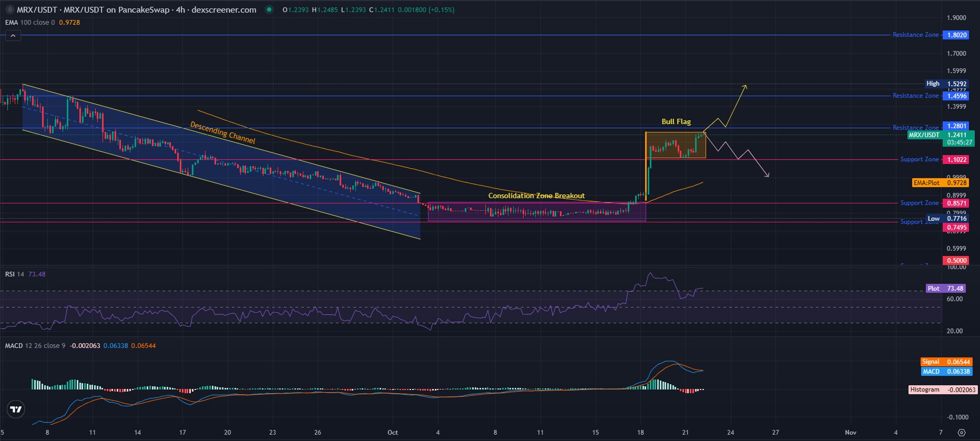Screen dimensions: 980x441
Task: Click the EMA:Plot 0.9728 label
Action: tap(940, 183)
